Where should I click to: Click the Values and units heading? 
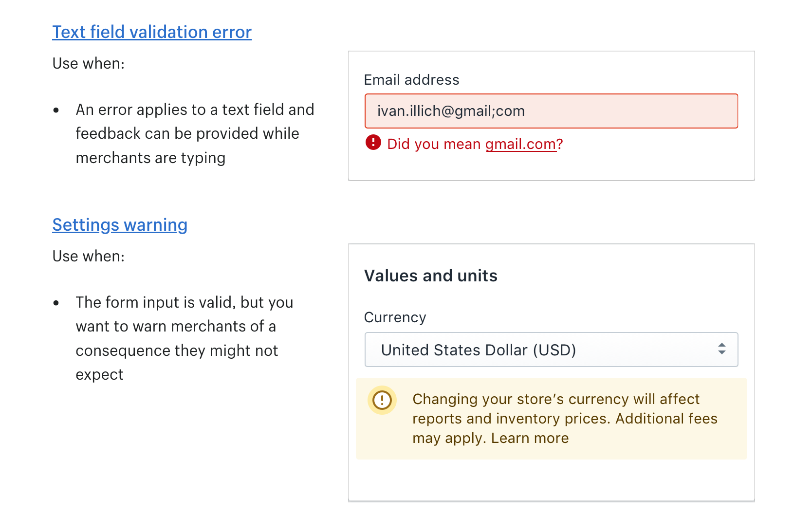click(430, 276)
